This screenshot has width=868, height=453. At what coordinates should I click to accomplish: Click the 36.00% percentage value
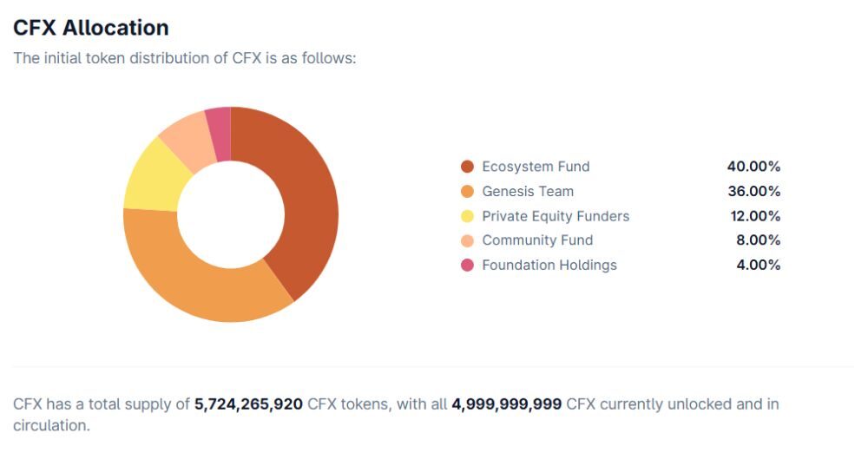753,191
